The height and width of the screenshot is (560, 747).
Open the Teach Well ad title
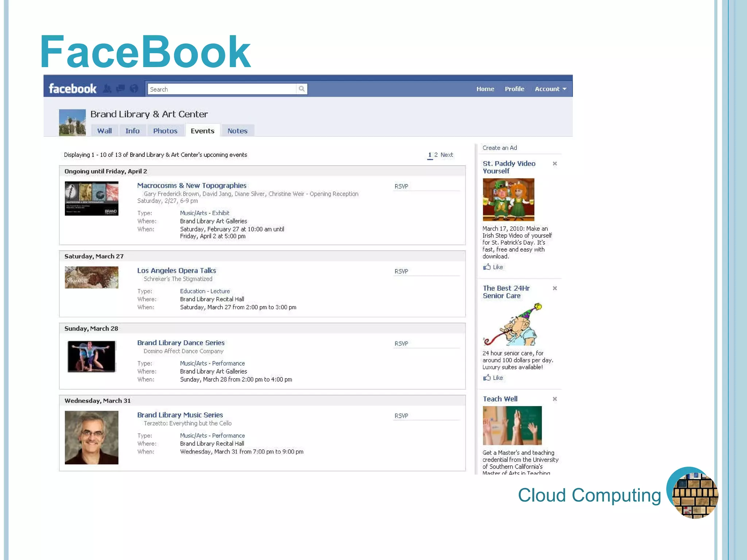pos(500,399)
